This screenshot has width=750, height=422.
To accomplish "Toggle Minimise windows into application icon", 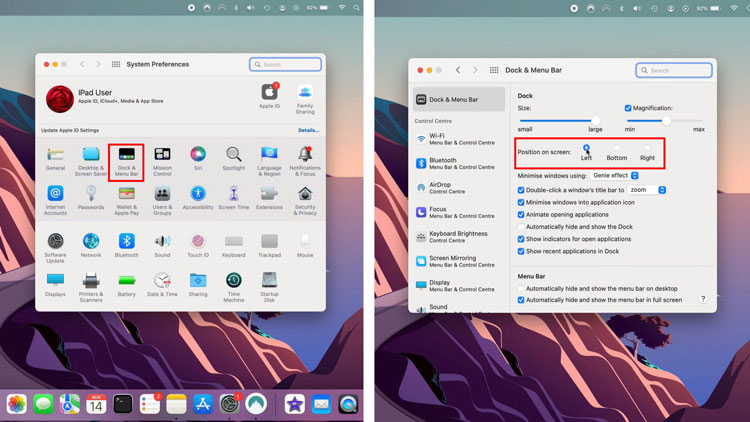I will pos(521,202).
